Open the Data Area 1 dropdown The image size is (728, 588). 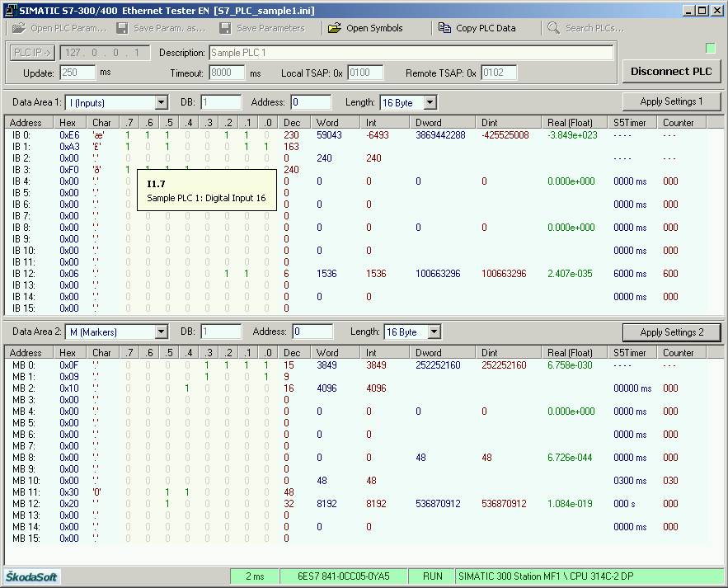coord(161,102)
